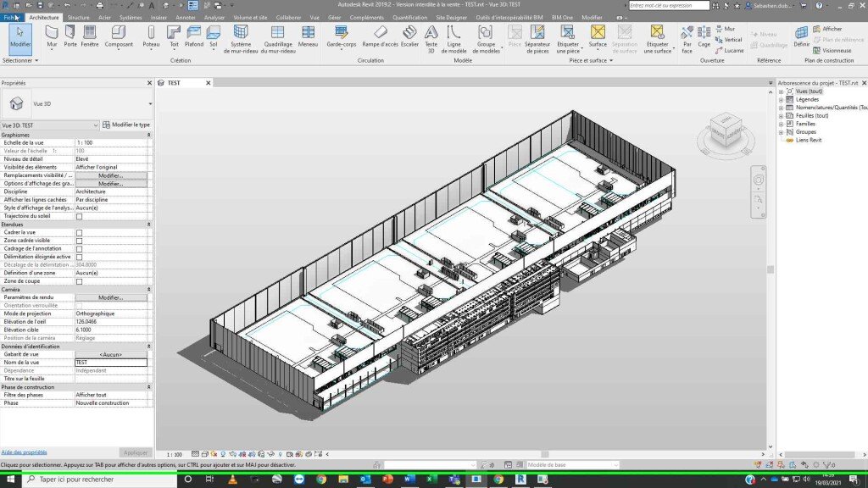
Task: Choose the Fenêtre window tool
Action: (x=89, y=37)
